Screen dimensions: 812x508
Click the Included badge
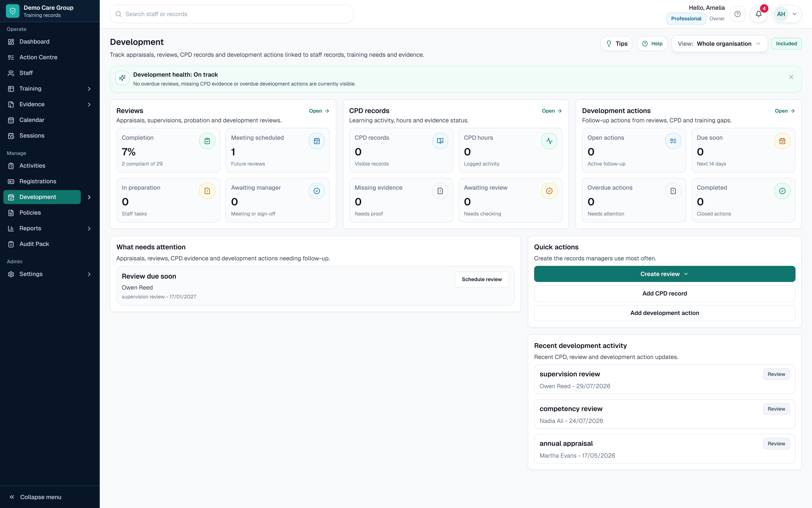point(786,44)
